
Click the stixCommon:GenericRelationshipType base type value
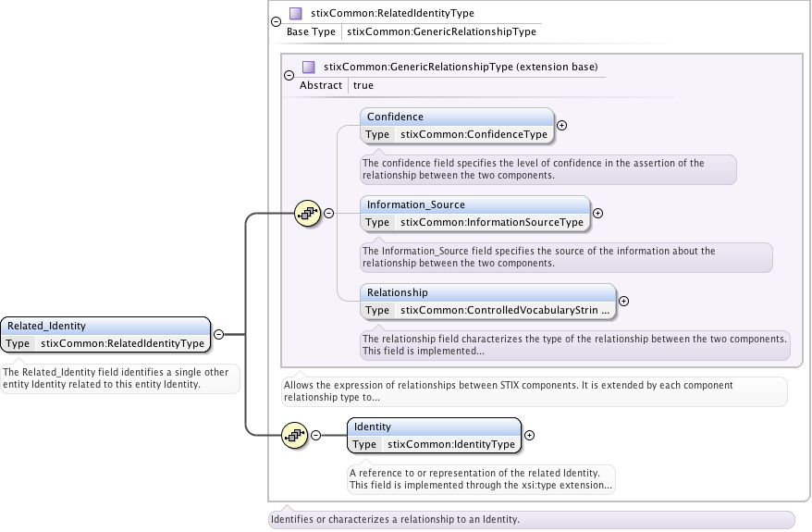pyautogui.click(x=441, y=31)
